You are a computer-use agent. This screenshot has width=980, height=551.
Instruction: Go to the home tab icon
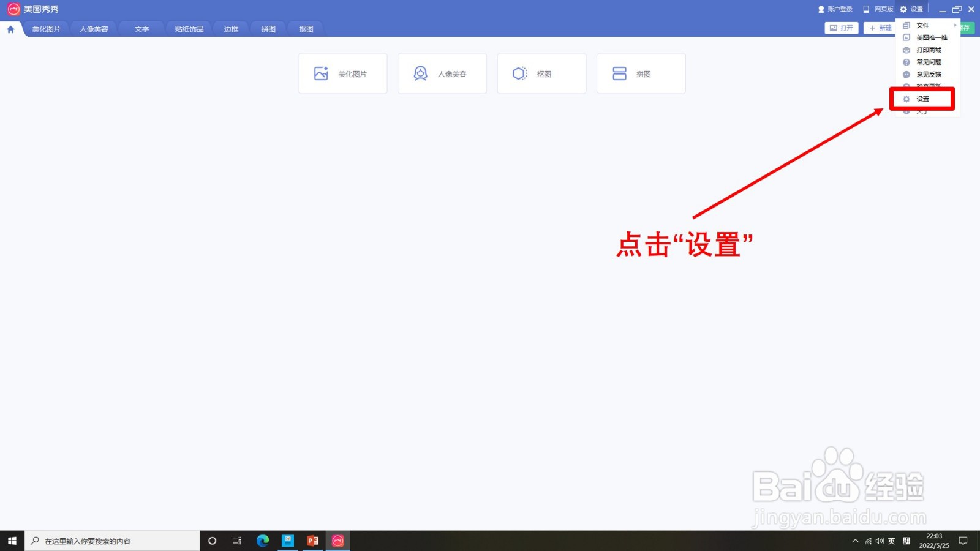tap(10, 29)
